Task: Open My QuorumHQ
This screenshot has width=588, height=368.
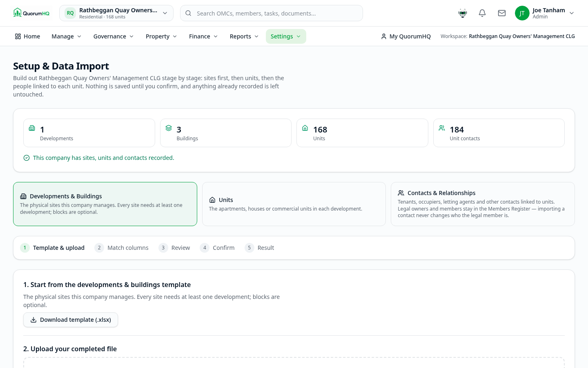Action: tap(406, 36)
